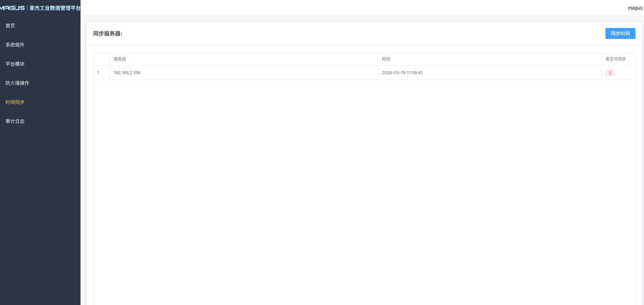Go to the 首页 home page

pos(10,26)
